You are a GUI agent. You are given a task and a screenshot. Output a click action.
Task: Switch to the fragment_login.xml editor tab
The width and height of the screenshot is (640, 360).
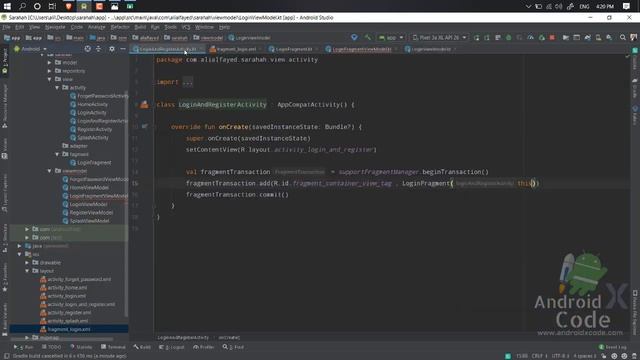236,49
